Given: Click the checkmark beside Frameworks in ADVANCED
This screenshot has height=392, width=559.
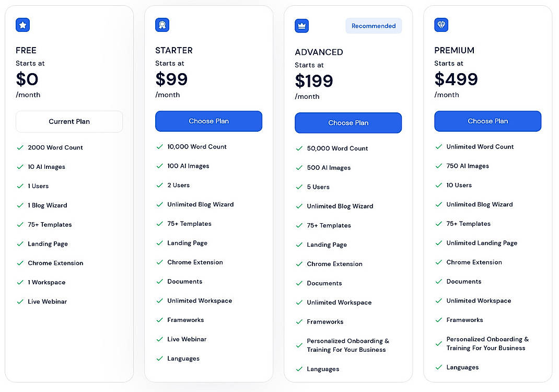Looking at the screenshot, I should [x=299, y=321].
